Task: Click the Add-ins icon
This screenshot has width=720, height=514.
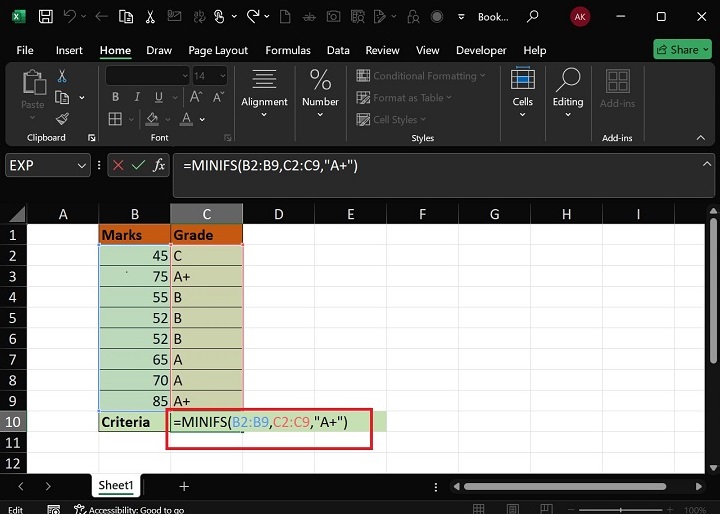Action: (x=617, y=81)
